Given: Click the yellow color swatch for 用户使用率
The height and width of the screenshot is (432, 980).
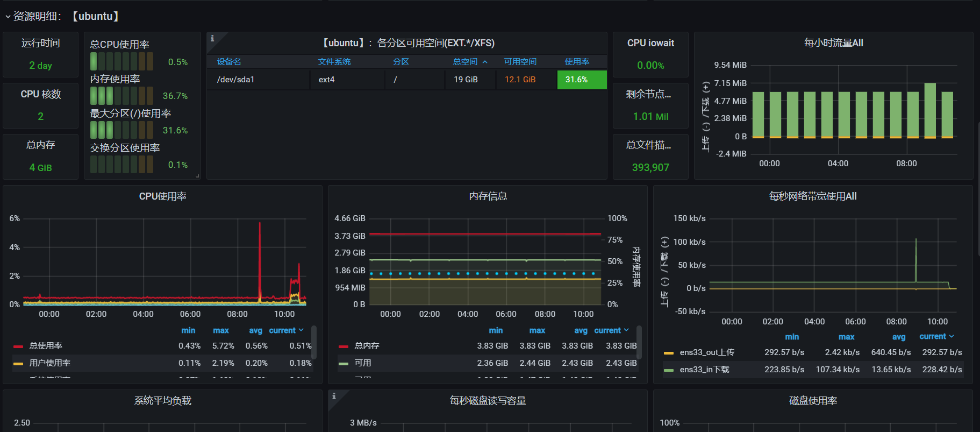Looking at the screenshot, I should (18, 364).
